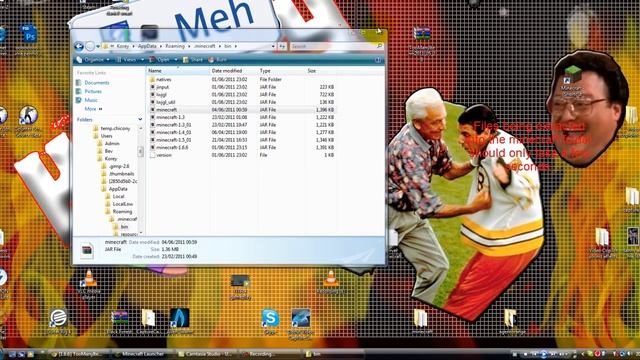Select the AppData breadcrumb in address bar
The image size is (640, 360).
147,46
